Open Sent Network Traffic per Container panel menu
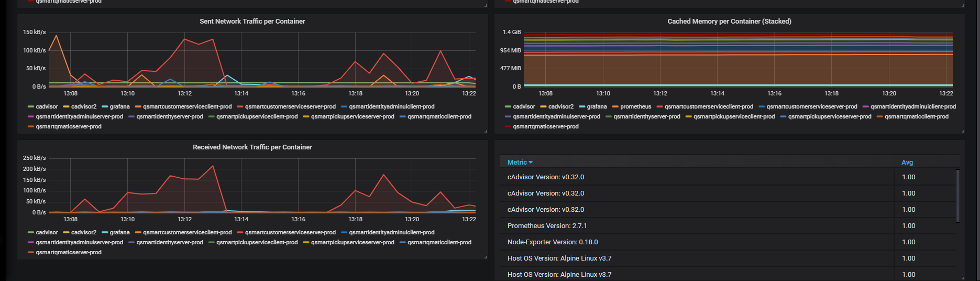 pos(252,21)
